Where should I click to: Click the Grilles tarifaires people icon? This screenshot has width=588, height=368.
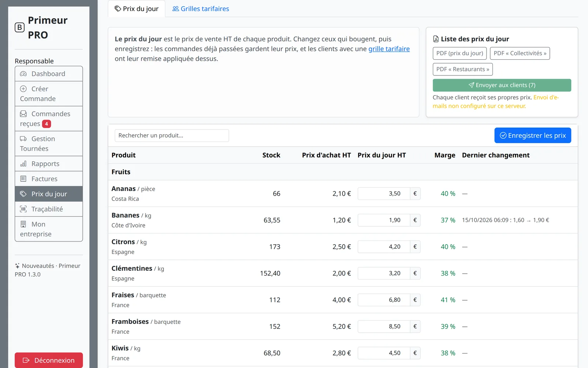pos(176,9)
